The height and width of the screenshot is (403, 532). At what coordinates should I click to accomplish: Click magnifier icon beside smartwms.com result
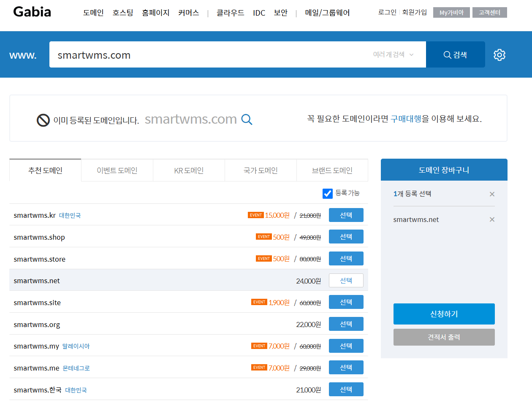click(247, 120)
